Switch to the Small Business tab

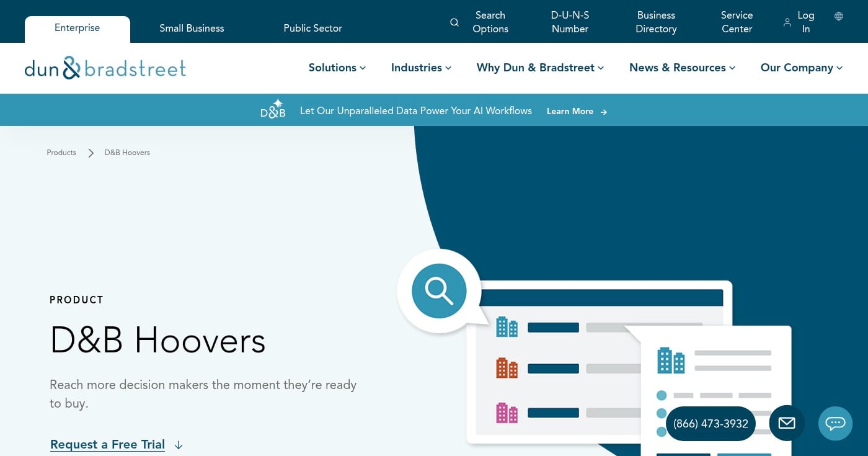192,28
